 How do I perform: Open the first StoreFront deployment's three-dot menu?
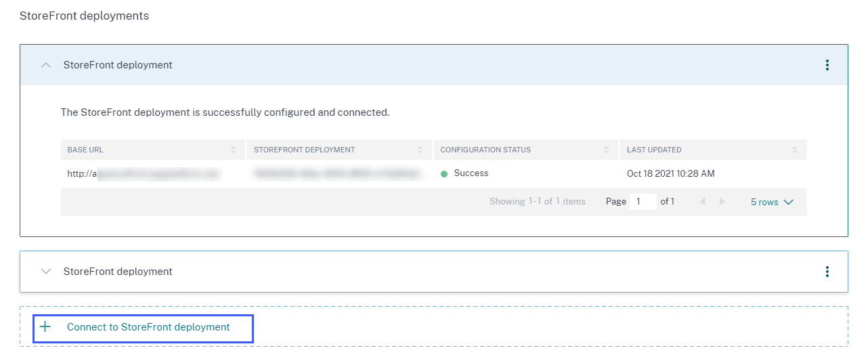coord(827,65)
